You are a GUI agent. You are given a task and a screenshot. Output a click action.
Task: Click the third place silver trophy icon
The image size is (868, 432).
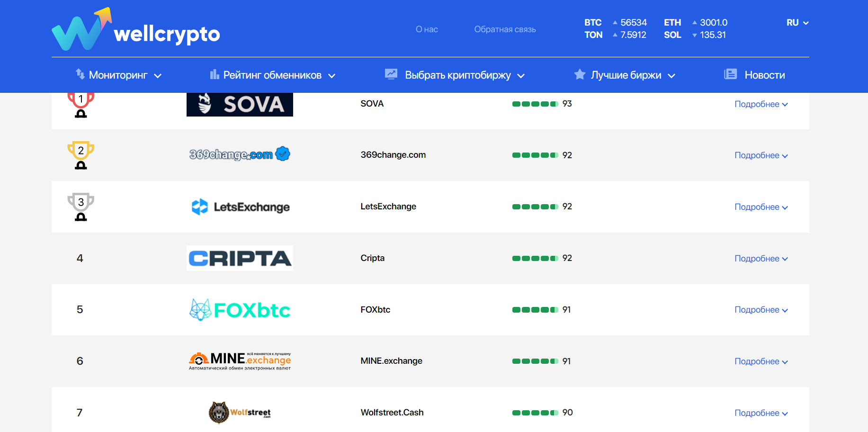pyautogui.click(x=81, y=207)
